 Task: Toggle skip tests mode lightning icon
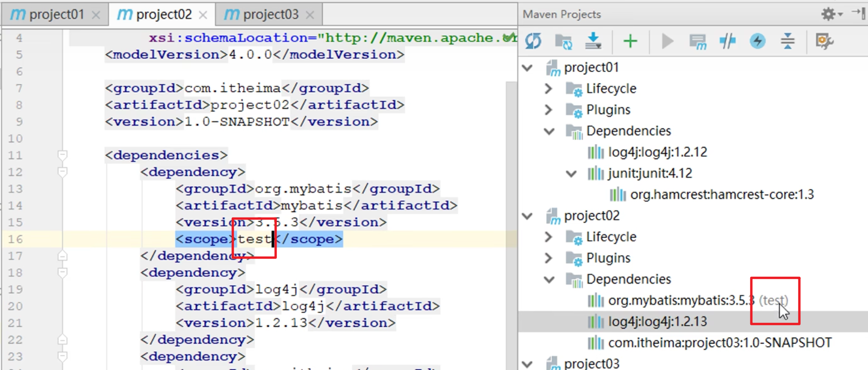point(757,41)
